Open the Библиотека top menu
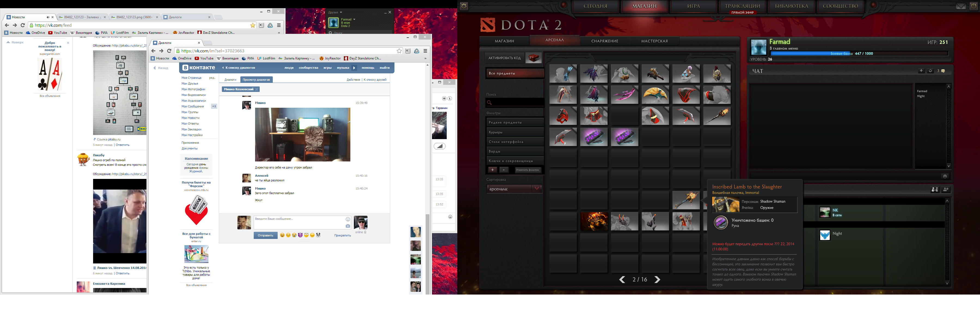 792,6
